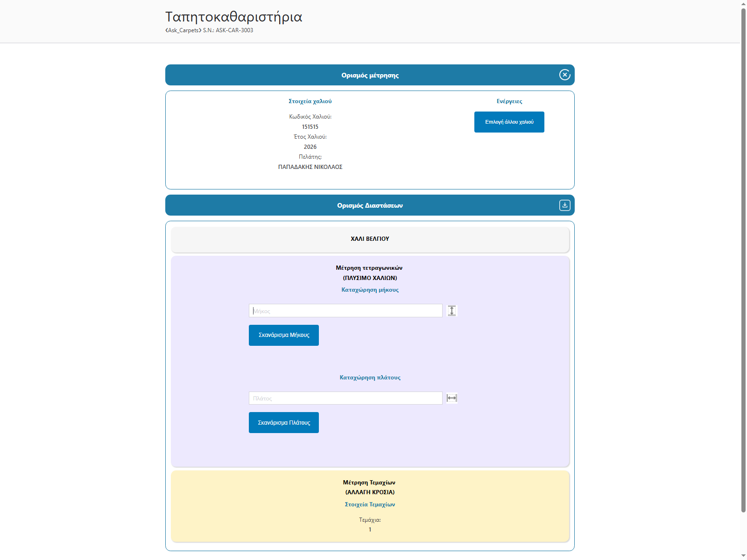Screen dimensions: 747x560
Task: Close the Ορισμός μέτρησης panel with X icon
Action: pyautogui.click(x=565, y=75)
